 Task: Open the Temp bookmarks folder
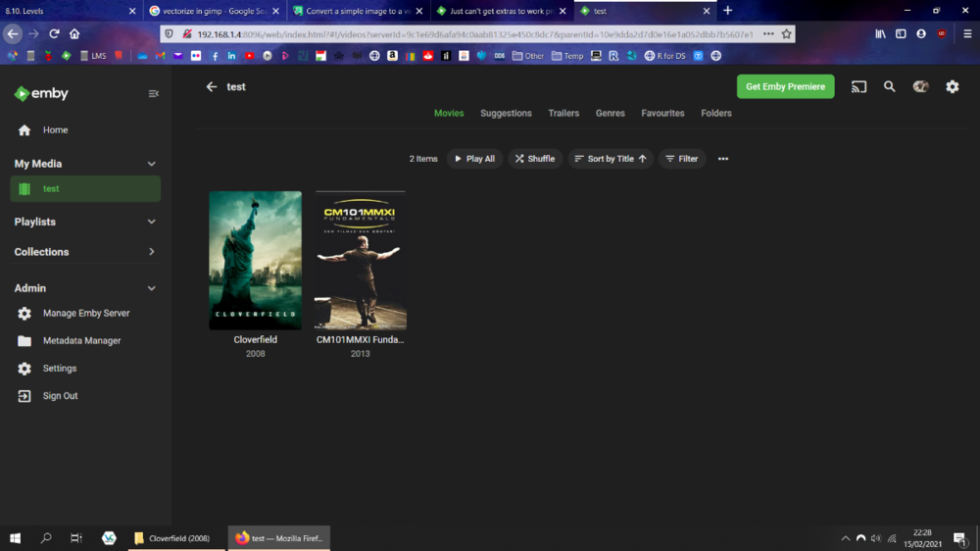click(566, 56)
